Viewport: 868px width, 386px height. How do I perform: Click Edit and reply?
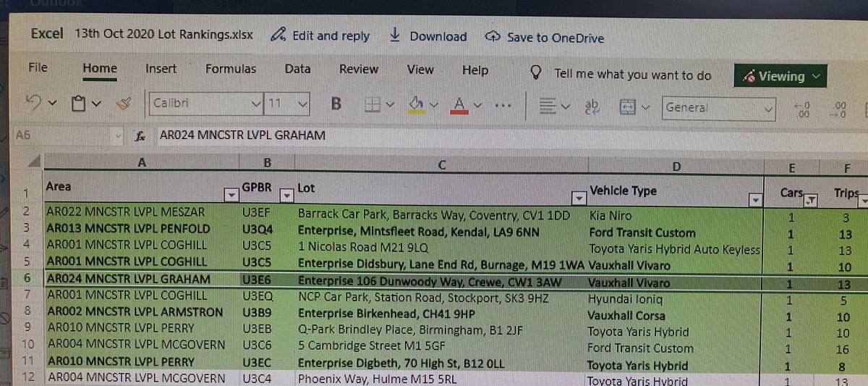click(x=320, y=35)
